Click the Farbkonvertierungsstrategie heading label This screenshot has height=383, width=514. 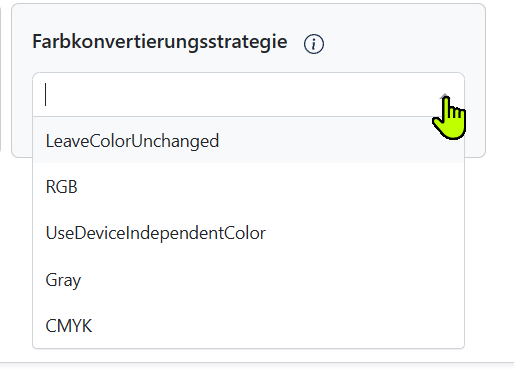point(160,42)
